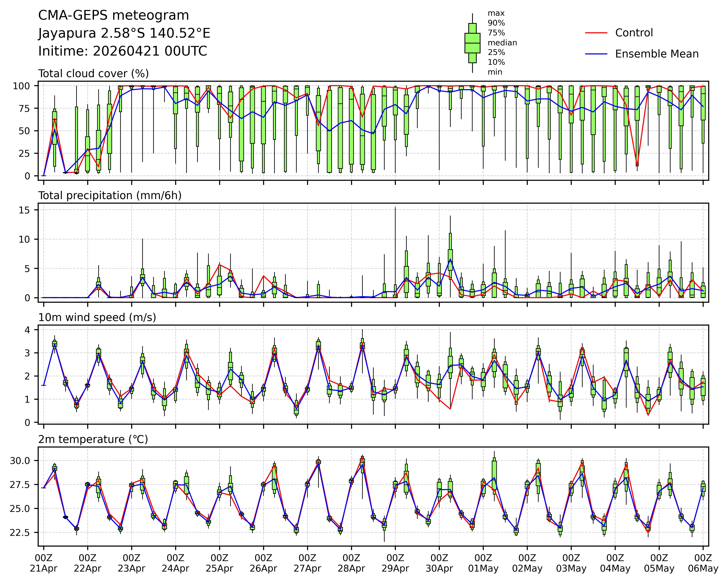Viewport: 728px width, 583px height.
Task: Click the 'Total precipitation (mm/6h)' panel title
Action: [110, 196]
